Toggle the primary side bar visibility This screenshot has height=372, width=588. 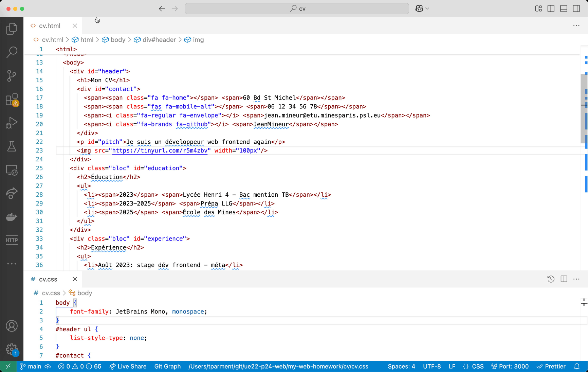click(x=551, y=8)
